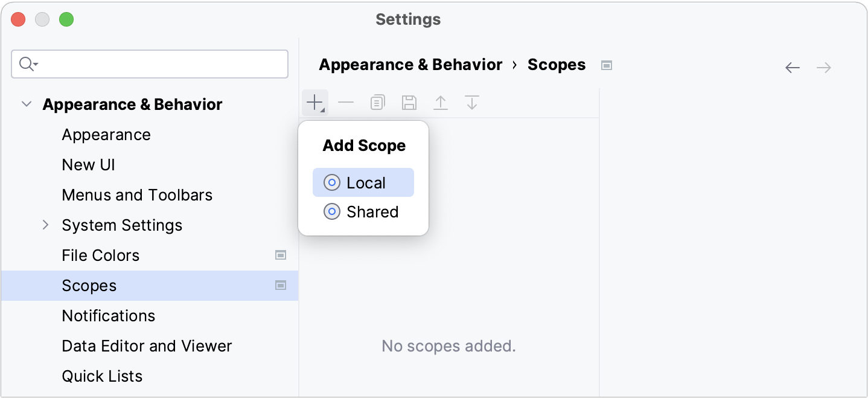Click the Save scope icon
868x398 pixels.
[x=409, y=102]
